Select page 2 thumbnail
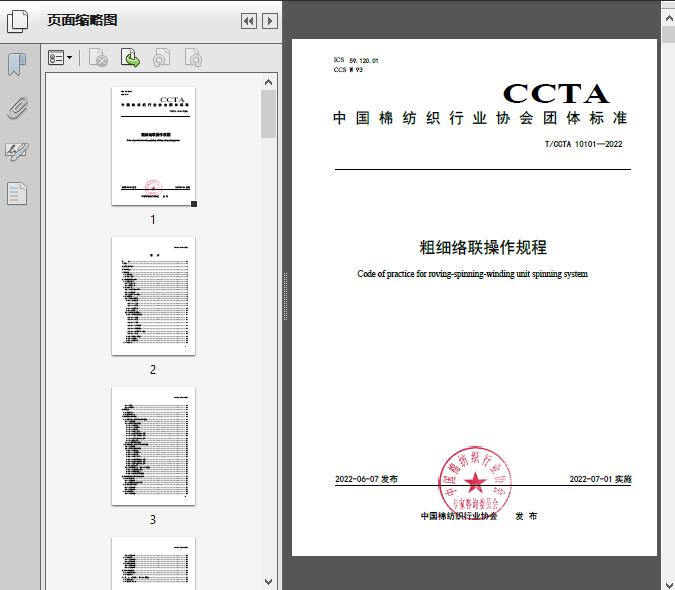The image size is (675, 590). coord(153,296)
